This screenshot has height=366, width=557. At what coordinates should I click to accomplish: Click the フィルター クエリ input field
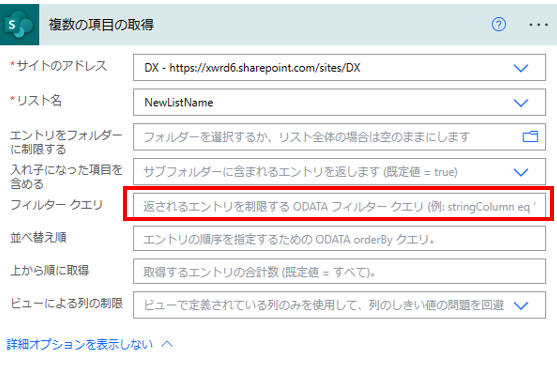pyautogui.click(x=339, y=205)
